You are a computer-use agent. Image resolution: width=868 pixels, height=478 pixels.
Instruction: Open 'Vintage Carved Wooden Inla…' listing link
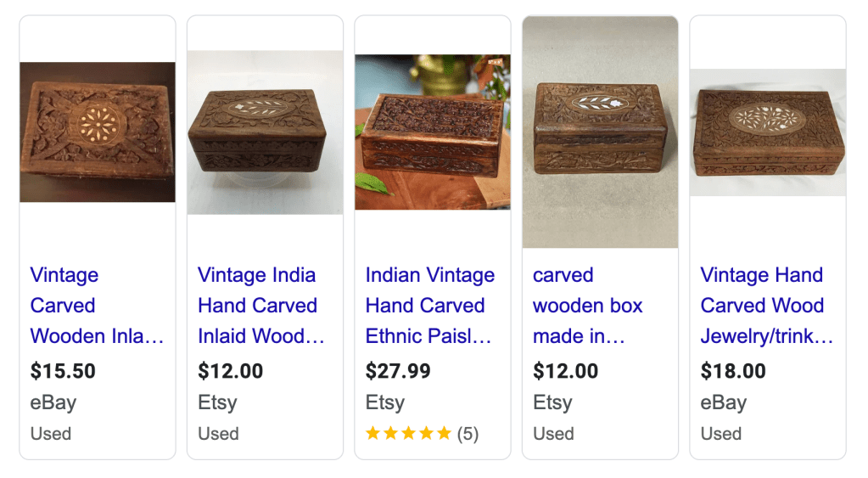(97, 306)
